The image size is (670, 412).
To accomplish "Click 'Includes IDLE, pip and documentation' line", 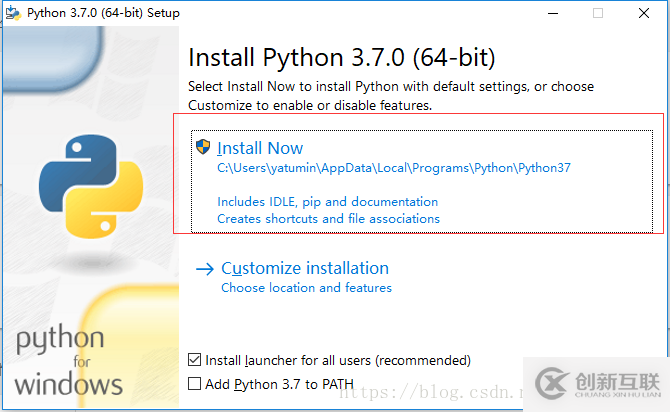I will [x=327, y=201].
